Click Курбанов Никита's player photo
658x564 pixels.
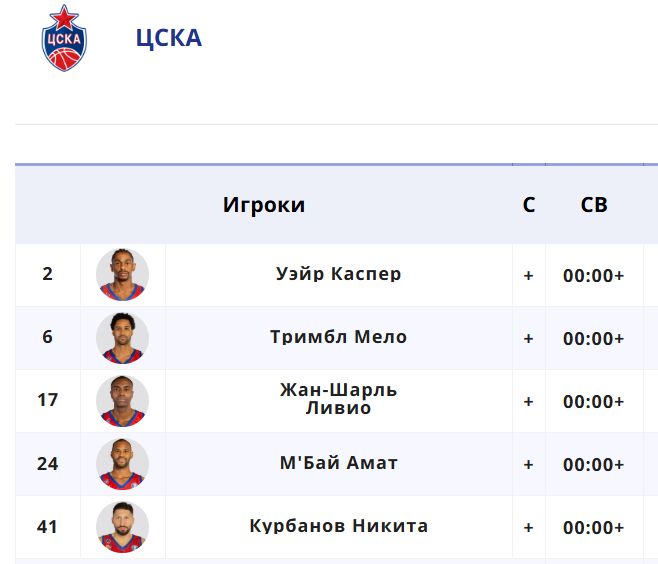click(122, 527)
